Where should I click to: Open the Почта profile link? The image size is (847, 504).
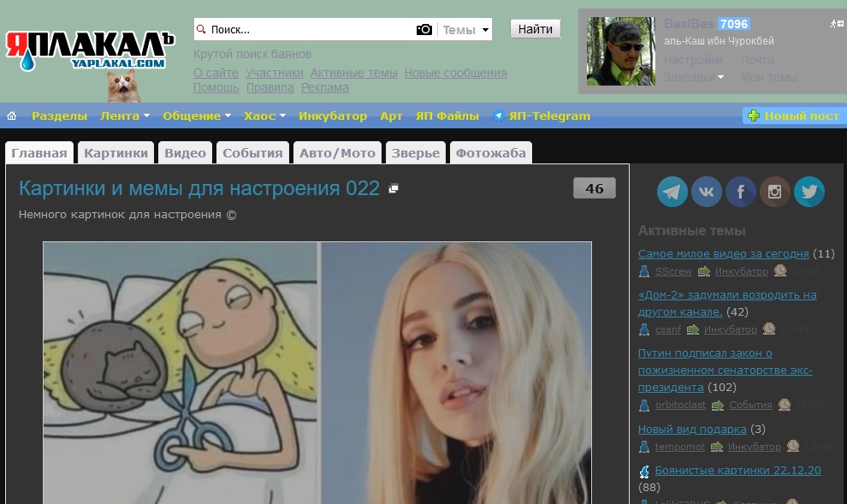757,60
